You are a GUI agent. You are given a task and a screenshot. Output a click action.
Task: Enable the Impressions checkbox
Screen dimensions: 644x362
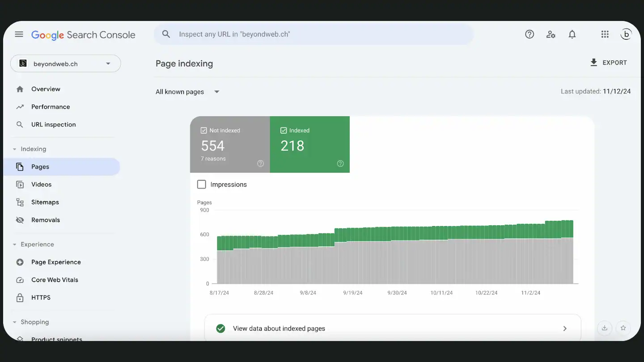202,184
